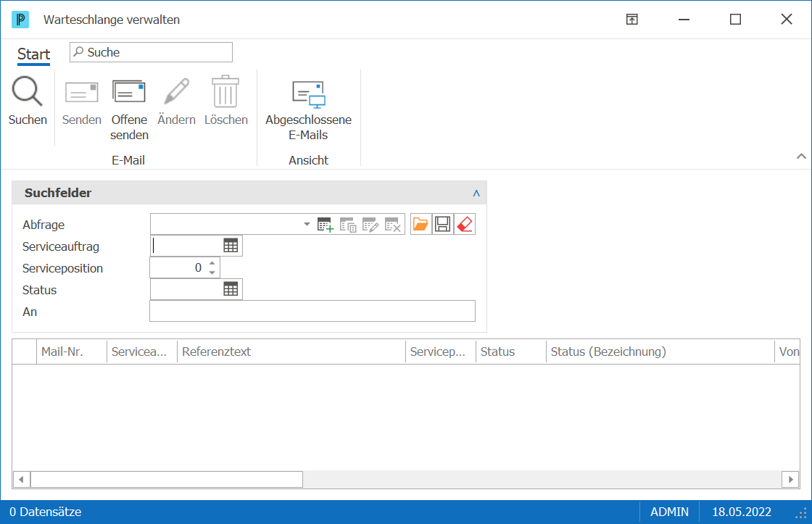Collapse the ribbon with the chevron
Viewport: 812px width, 524px height.
[x=801, y=157]
